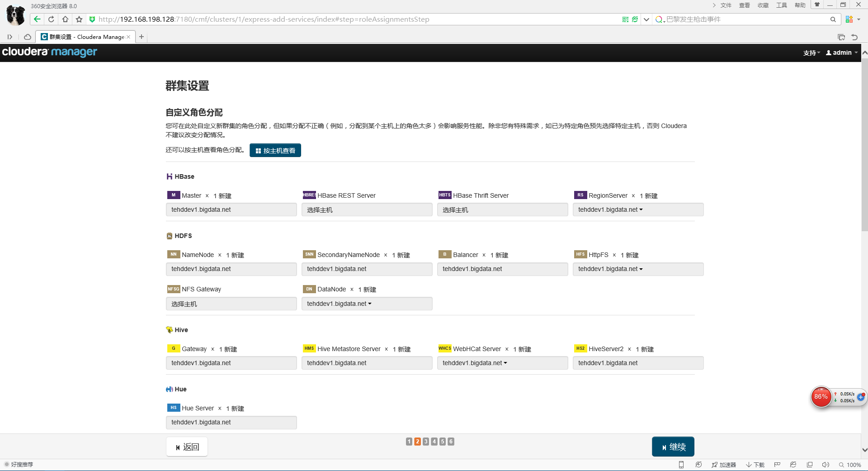Select the 群集设置 Cloudera Manager tab
Image resolution: width=868 pixels, height=471 pixels.
click(85, 37)
